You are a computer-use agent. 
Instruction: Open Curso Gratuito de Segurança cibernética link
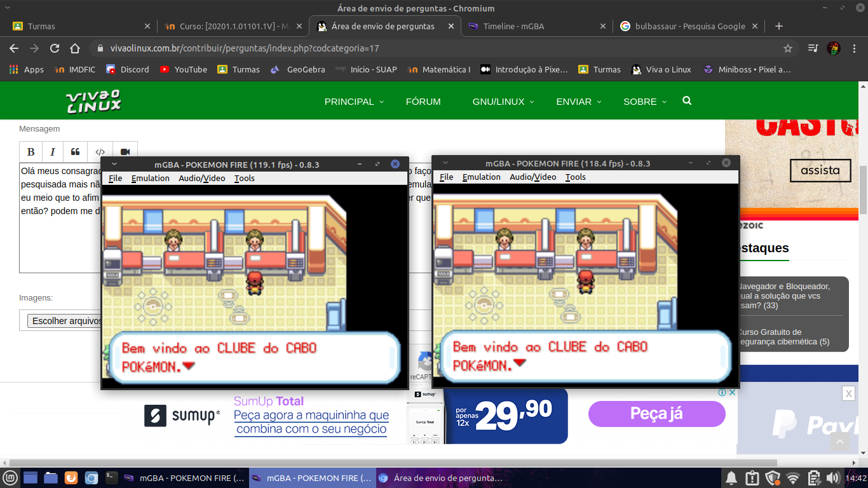pos(784,337)
